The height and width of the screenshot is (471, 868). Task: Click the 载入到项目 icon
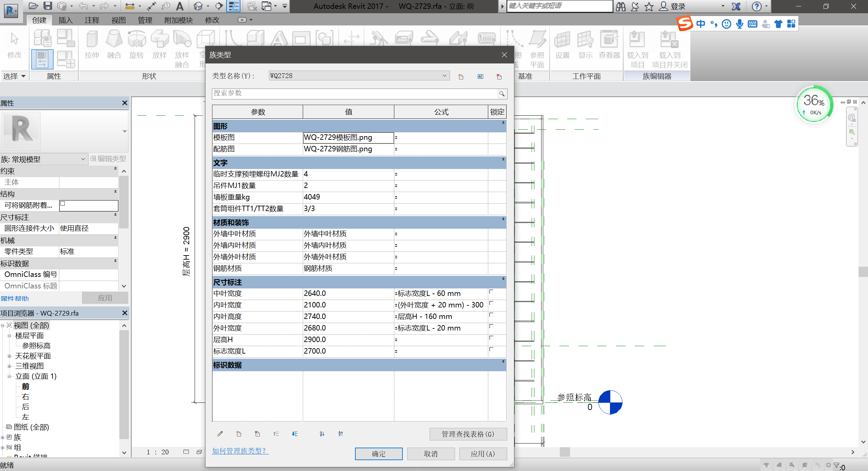tap(637, 48)
